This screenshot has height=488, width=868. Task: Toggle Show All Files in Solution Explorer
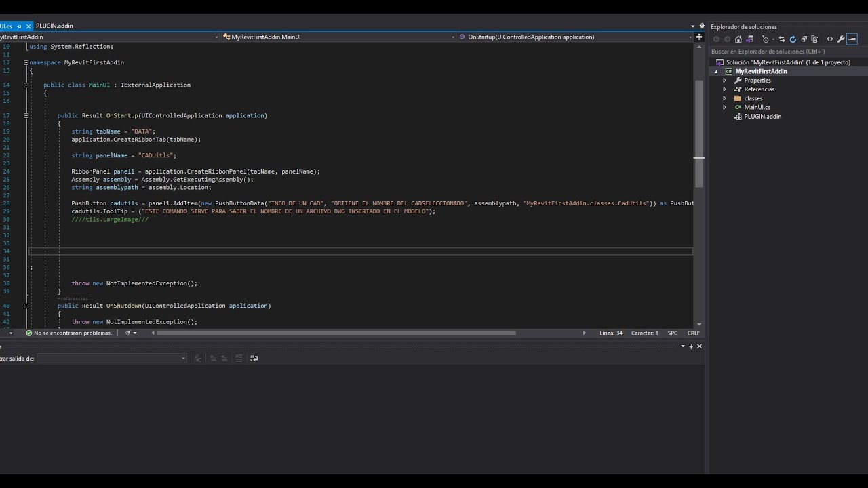click(x=814, y=39)
